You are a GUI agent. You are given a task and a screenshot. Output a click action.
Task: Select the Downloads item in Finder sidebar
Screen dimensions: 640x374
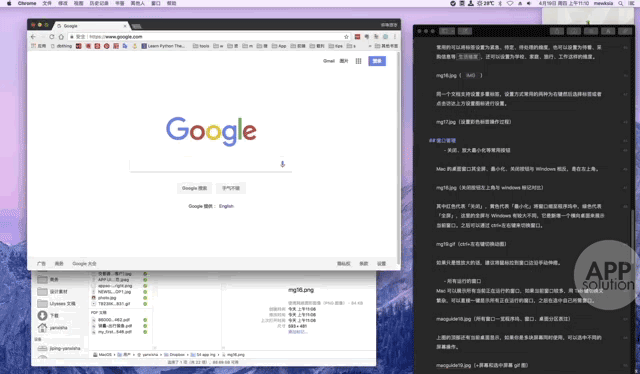point(48,316)
